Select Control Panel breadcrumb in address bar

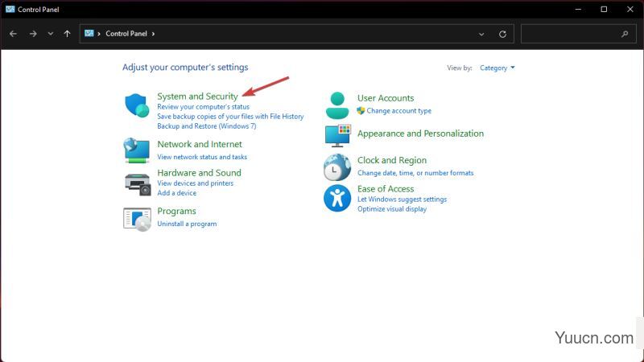(126, 34)
